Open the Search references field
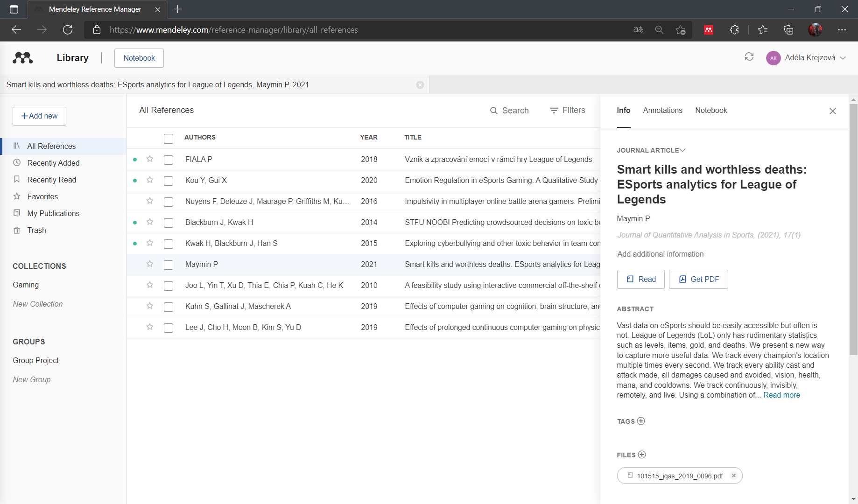 (x=509, y=110)
